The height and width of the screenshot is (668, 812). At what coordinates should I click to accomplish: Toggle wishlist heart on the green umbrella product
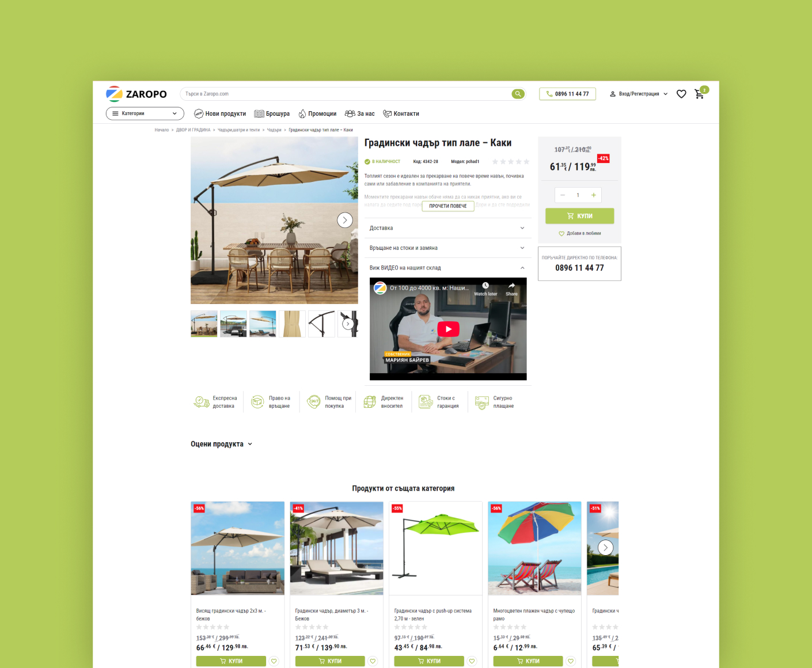tap(472, 661)
